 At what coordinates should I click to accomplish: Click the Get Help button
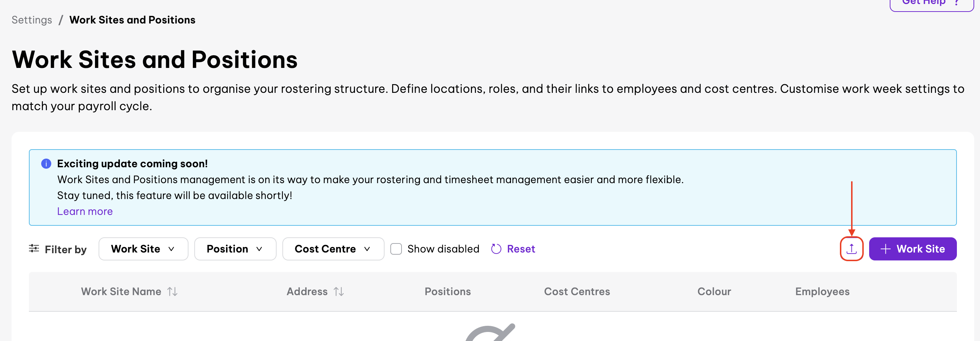[931, 4]
